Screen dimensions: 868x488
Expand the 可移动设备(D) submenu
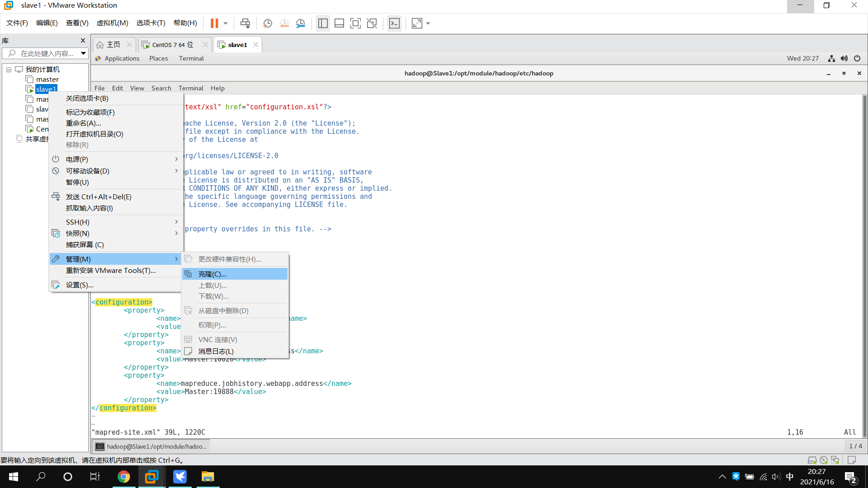pyautogui.click(x=116, y=171)
